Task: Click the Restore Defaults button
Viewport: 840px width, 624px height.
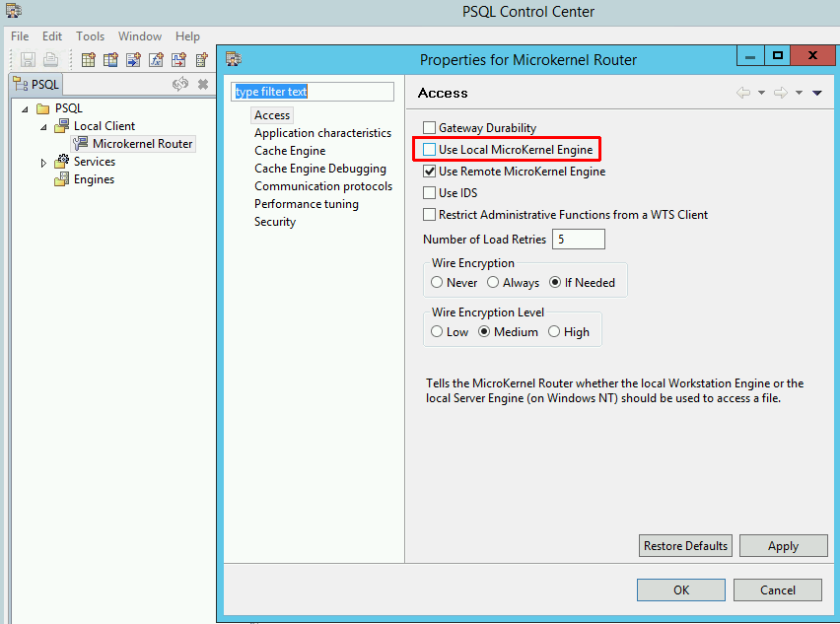Action: click(685, 546)
